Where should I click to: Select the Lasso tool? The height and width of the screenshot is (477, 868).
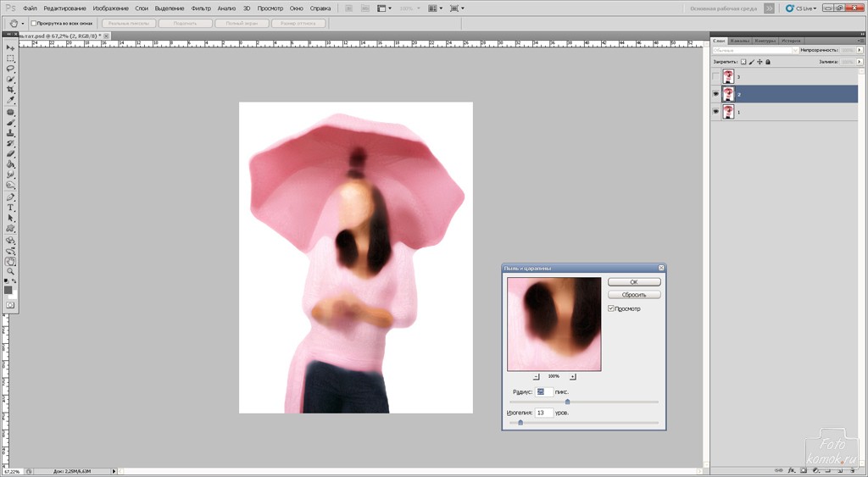pyautogui.click(x=11, y=69)
